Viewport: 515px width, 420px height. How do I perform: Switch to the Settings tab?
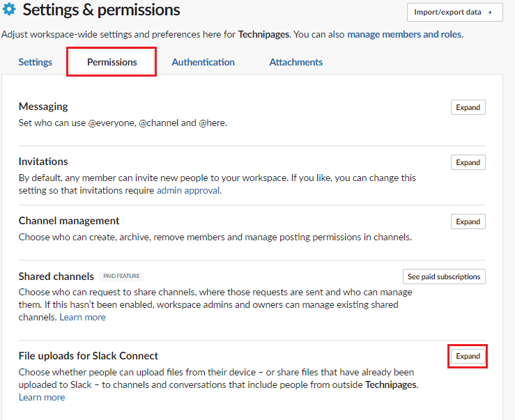click(x=35, y=62)
